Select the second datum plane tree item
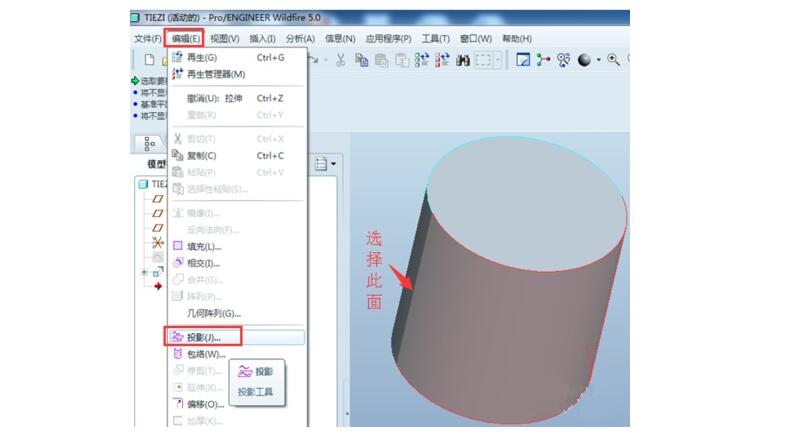 [157, 213]
